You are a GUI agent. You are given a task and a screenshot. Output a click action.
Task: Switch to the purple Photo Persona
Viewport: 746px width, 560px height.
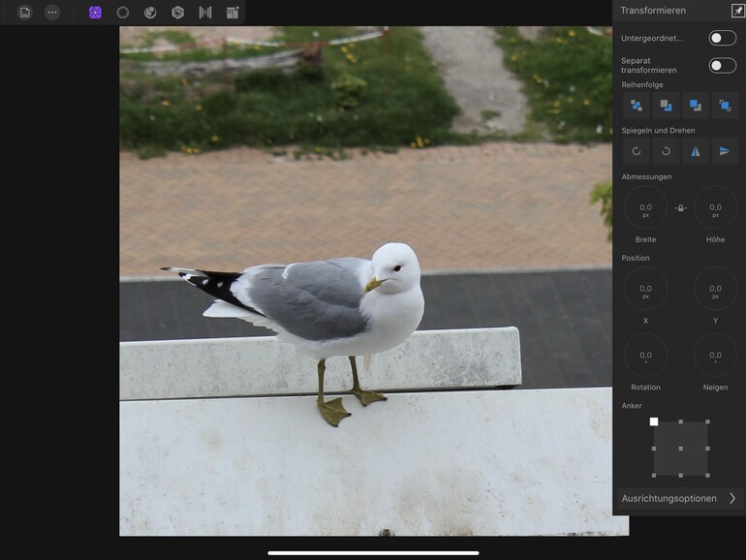(x=95, y=13)
